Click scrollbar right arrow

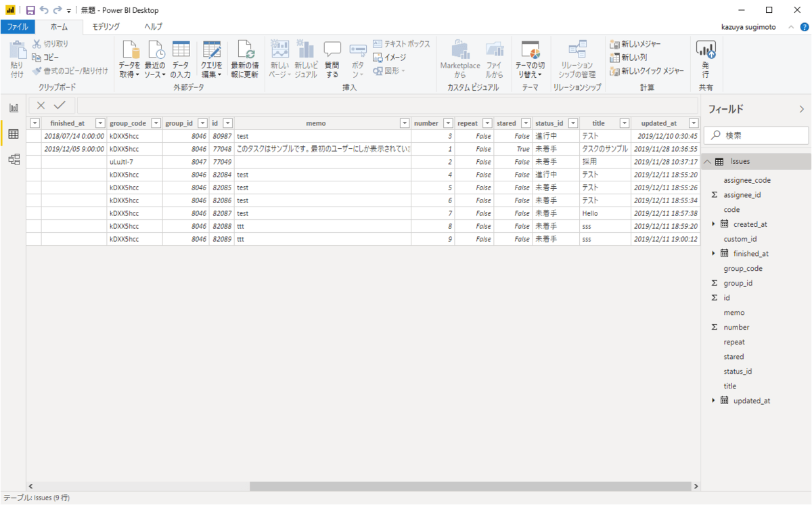coord(696,486)
